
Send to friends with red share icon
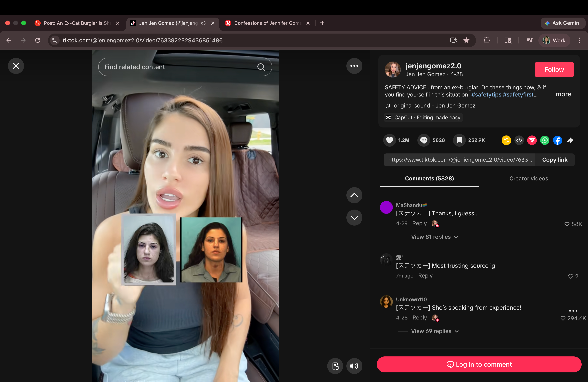tap(532, 140)
